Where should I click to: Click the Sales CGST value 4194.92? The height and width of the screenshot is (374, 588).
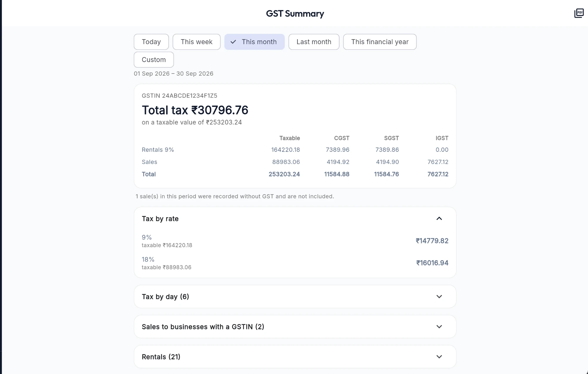click(x=338, y=162)
